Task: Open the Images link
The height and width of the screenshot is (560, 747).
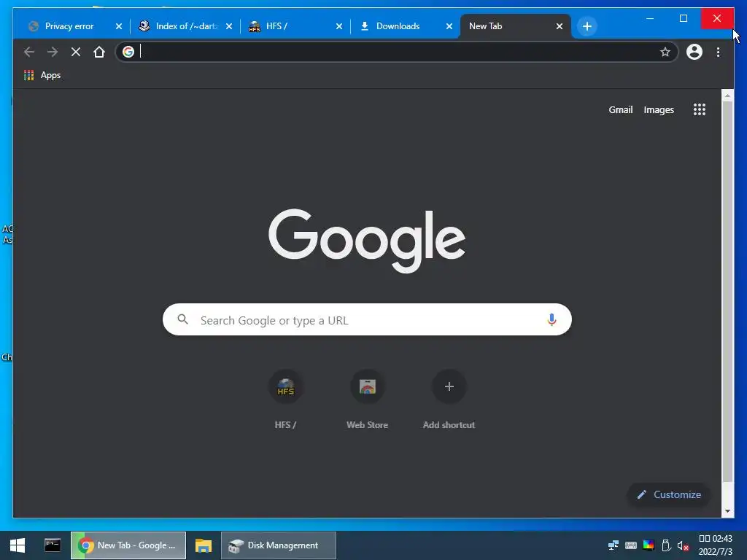Action: (x=659, y=110)
